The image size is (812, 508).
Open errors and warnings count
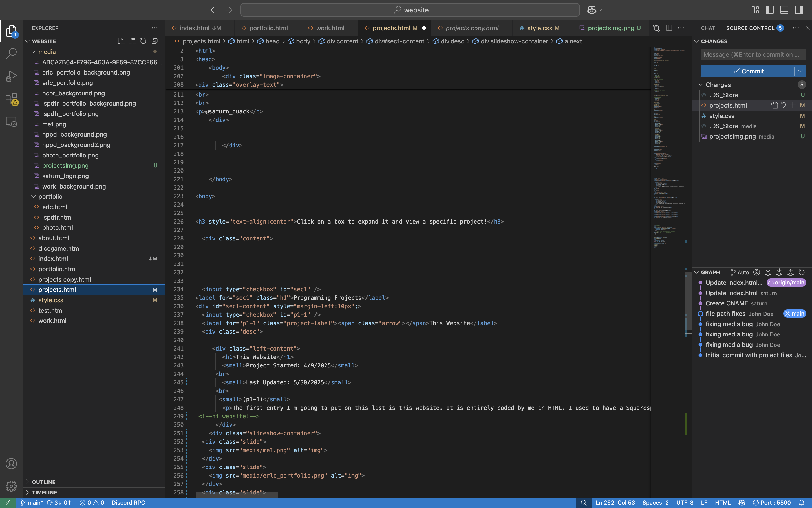[92, 503]
